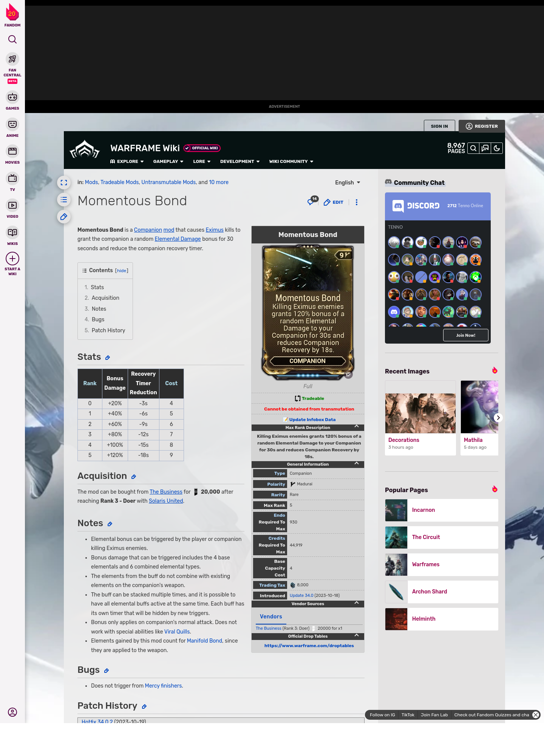
Task: Open Mercy finishers link
Action: pos(163,686)
